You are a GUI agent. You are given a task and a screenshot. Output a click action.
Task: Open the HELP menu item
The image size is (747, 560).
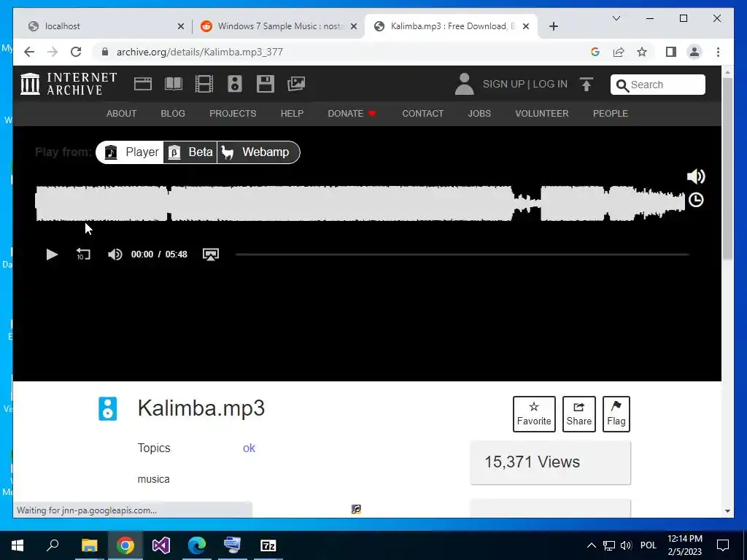[292, 113]
